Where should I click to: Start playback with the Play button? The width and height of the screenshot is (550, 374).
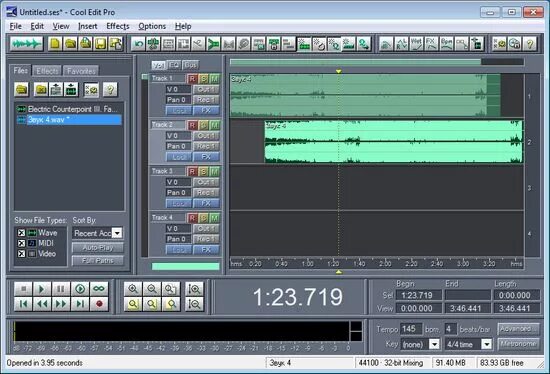(42, 289)
